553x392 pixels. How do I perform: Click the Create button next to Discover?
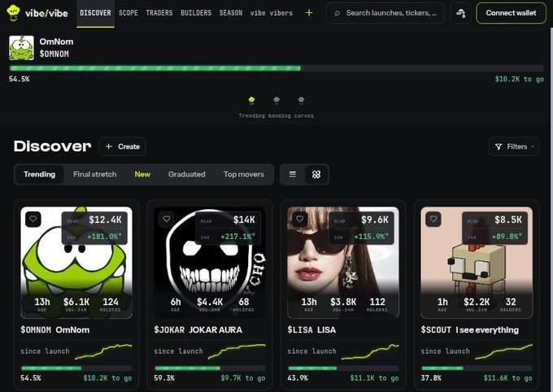point(122,146)
